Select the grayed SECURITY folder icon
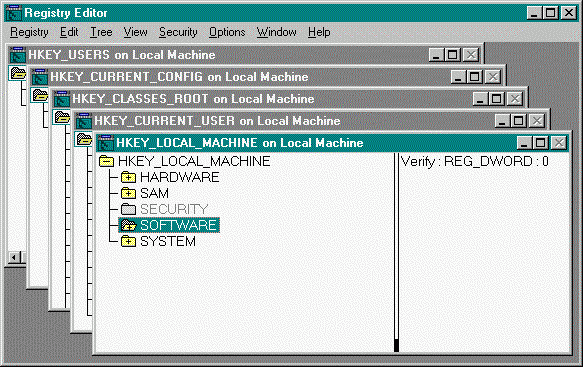This screenshot has height=367, width=583. (x=128, y=209)
